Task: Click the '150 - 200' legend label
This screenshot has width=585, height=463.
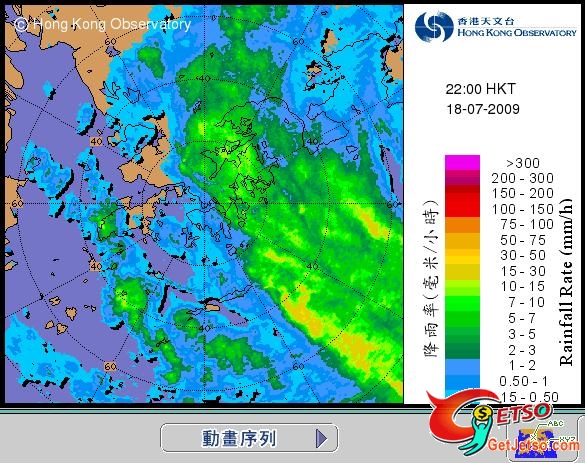Action: pyautogui.click(x=522, y=193)
